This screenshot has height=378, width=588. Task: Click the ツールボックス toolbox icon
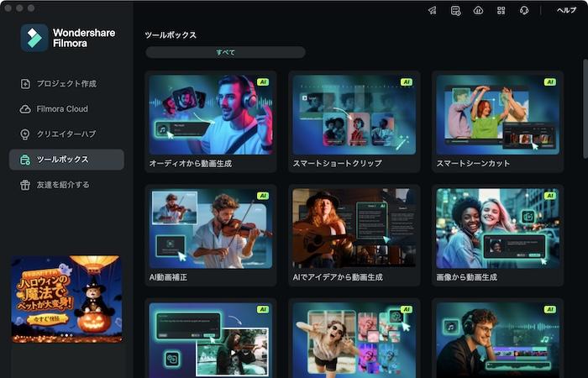pyautogui.click(x=25, y=160)
